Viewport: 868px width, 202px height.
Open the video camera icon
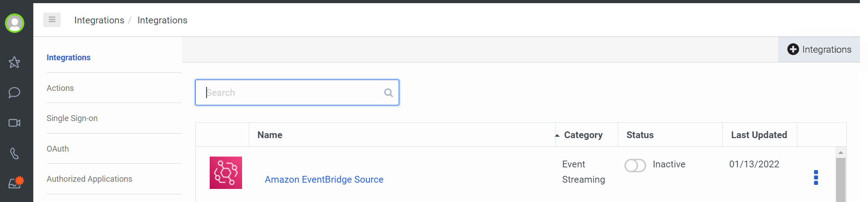[14, 123]
